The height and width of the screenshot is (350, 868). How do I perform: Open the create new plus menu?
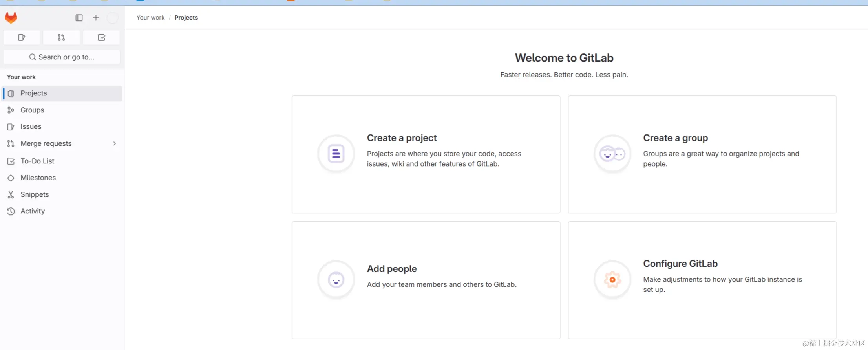(96, 18)
